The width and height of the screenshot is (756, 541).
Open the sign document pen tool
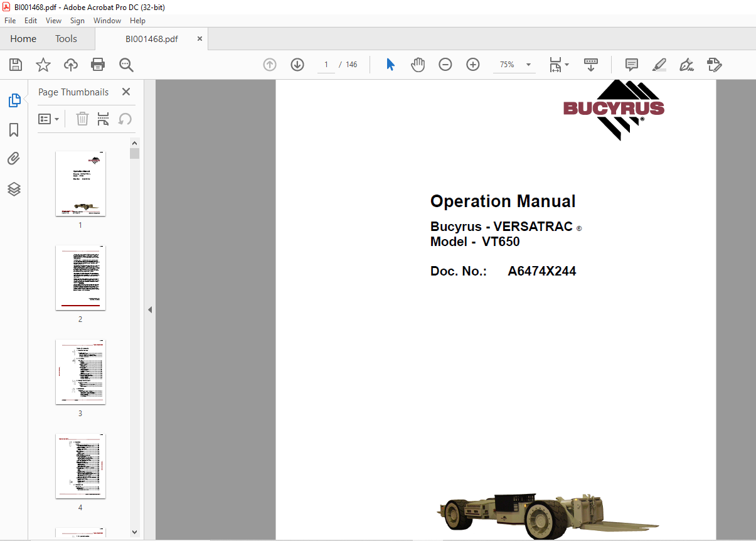point(686,65)
